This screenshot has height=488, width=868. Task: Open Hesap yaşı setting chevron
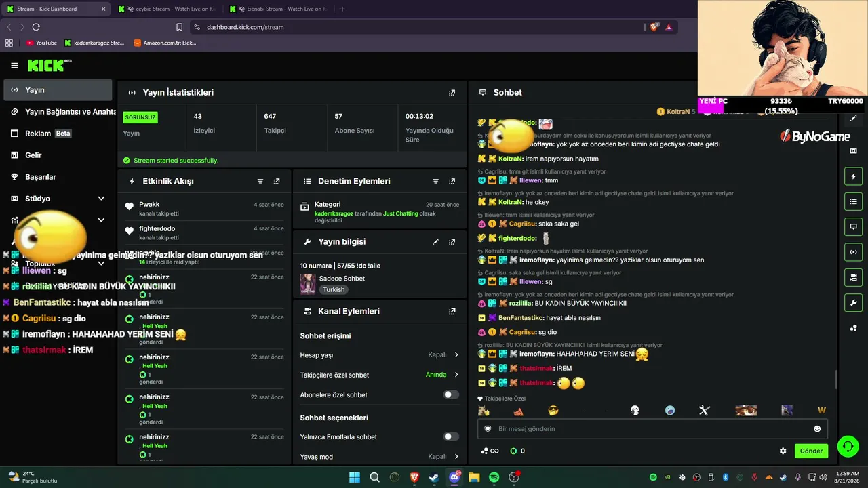click(x=456, y=355)
